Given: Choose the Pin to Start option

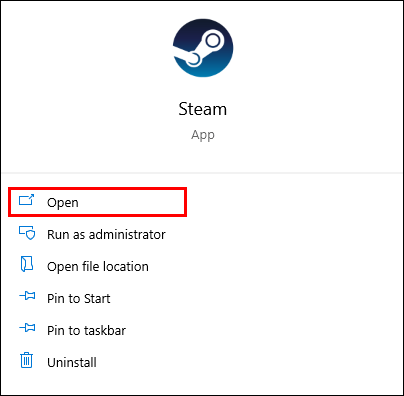Looking at the screenshot, I should coord(78,299).
